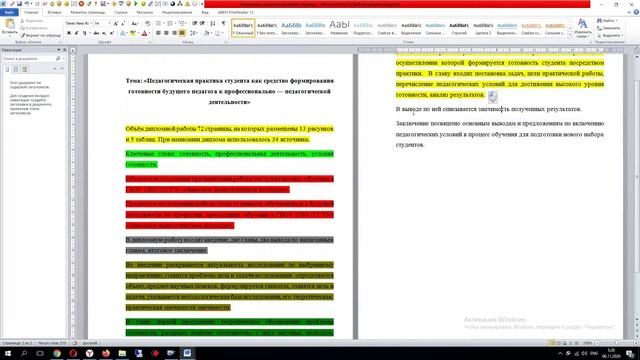The image size is (640, 360).
Task: Toggle subscript formatting
Action: coord(104,33)
